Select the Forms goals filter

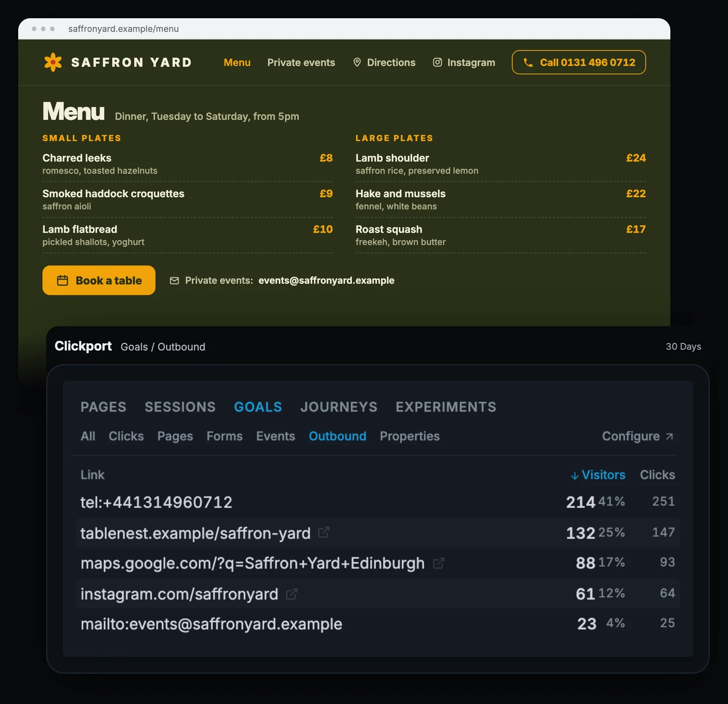(224, 436)
